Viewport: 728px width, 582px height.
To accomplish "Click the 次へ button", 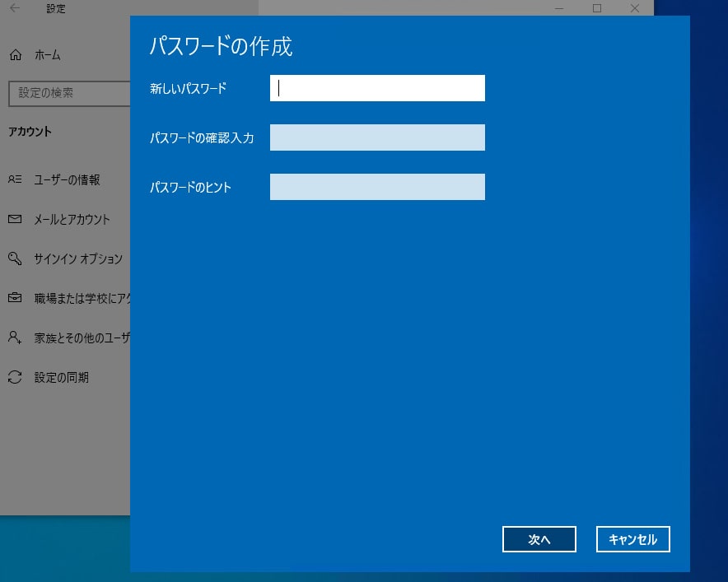I will click(539, 539).
